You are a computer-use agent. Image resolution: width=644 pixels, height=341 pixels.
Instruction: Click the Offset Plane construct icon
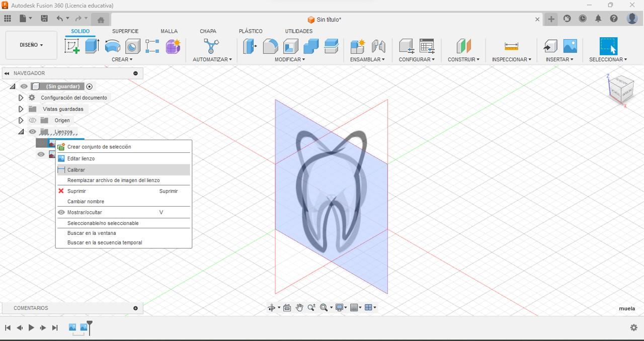(463, 46)
